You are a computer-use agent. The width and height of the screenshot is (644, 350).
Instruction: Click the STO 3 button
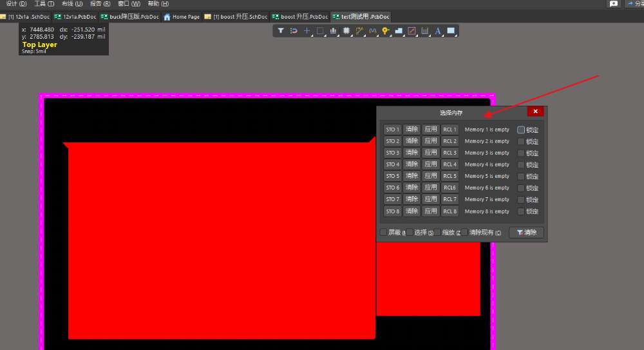[x=392, y=153]
